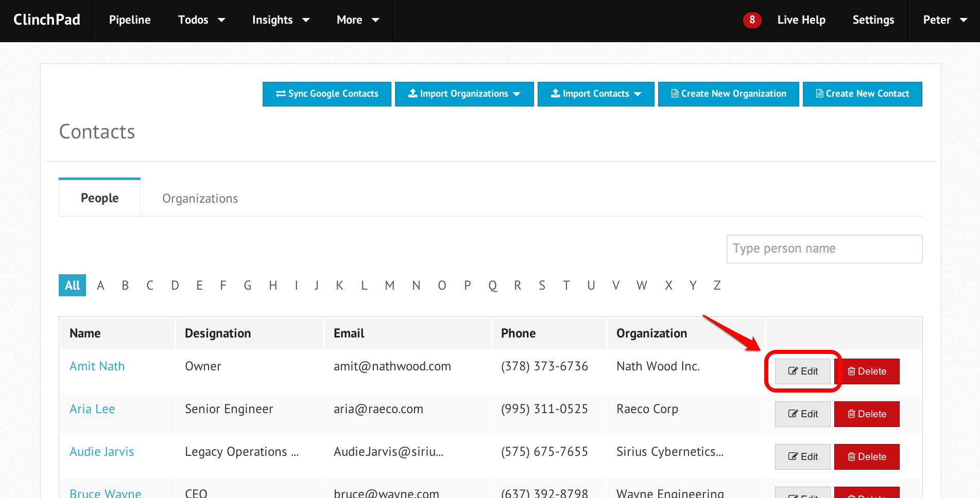This screenshot has height=498, width=980.
Task: Open the Import Organizations dropdown
Action: point(465,94)
